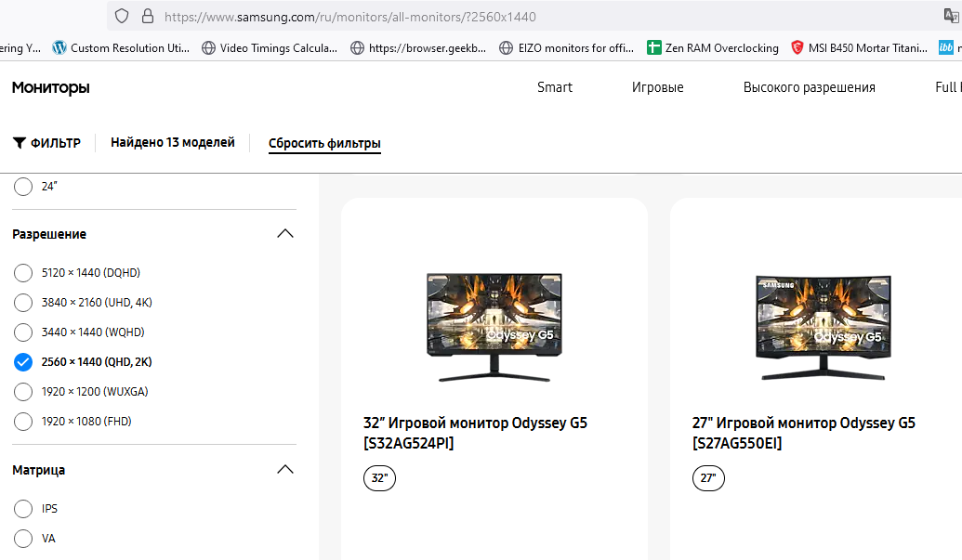This screenshot has height=560, width=962.
Task: Click the S27AG550EI monitor image
Action: (823, 327)
